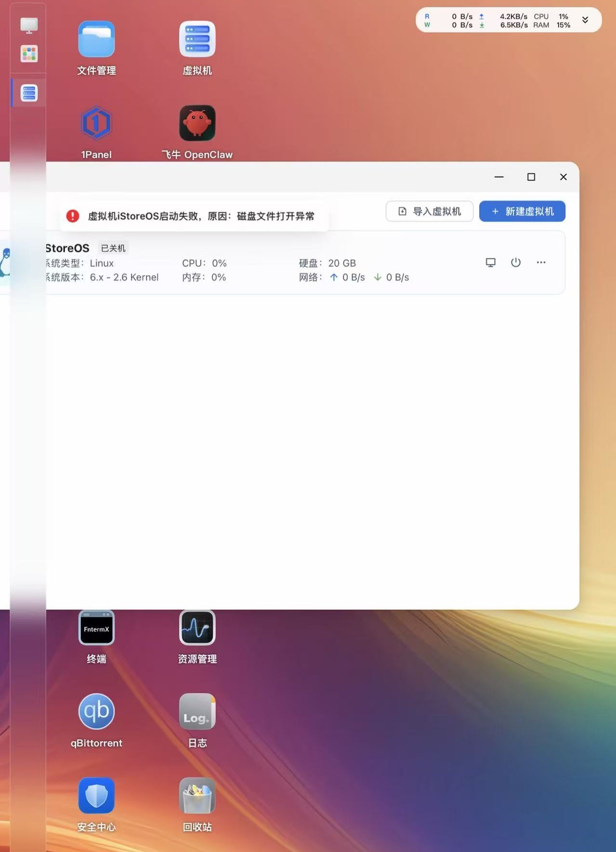Open the 文件管理 desktop app
616x852 pixels.
point(96,39)
